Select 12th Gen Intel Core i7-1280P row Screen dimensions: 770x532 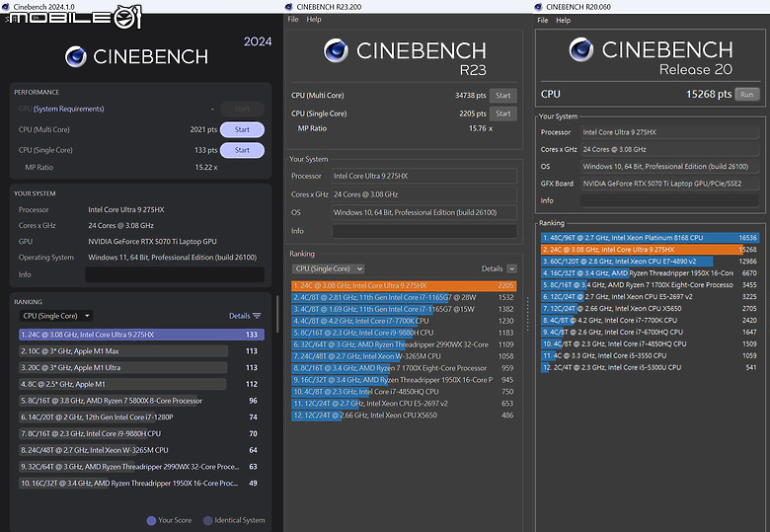click(139, 418)
